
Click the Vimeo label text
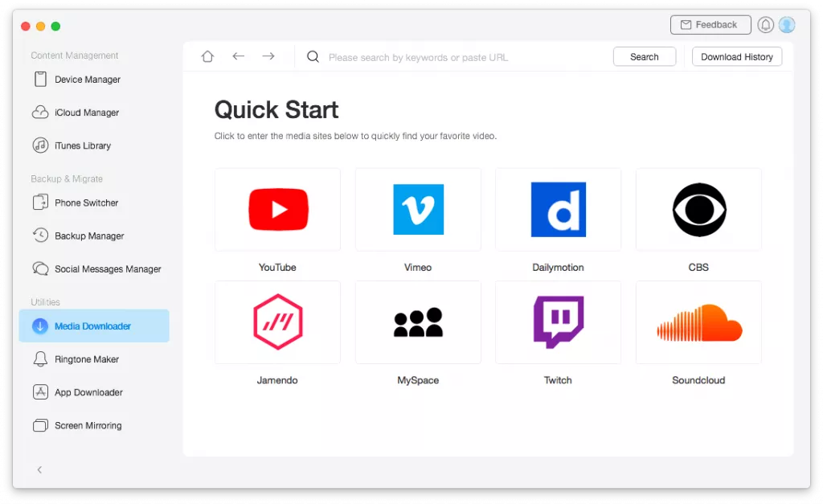(x=418, y=267)
